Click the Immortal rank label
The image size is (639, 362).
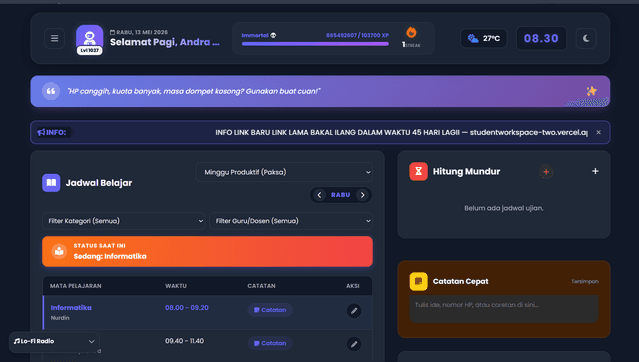point(255,35)
